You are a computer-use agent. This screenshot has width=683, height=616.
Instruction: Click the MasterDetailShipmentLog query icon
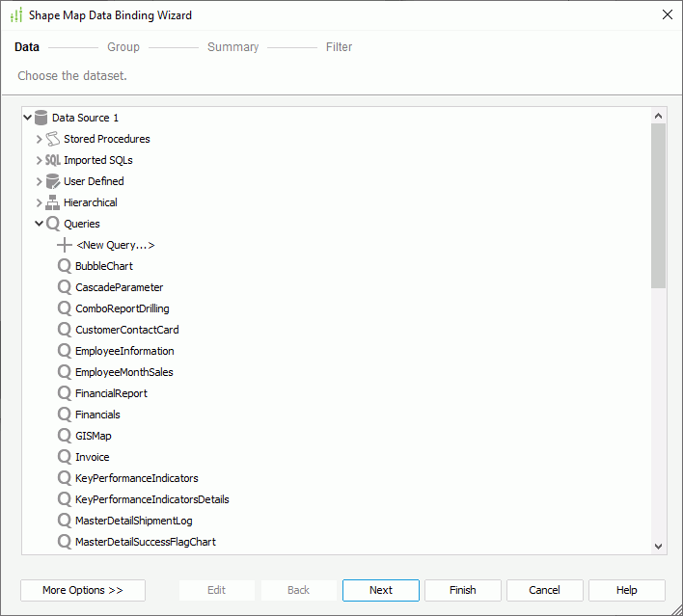point(65,521)
